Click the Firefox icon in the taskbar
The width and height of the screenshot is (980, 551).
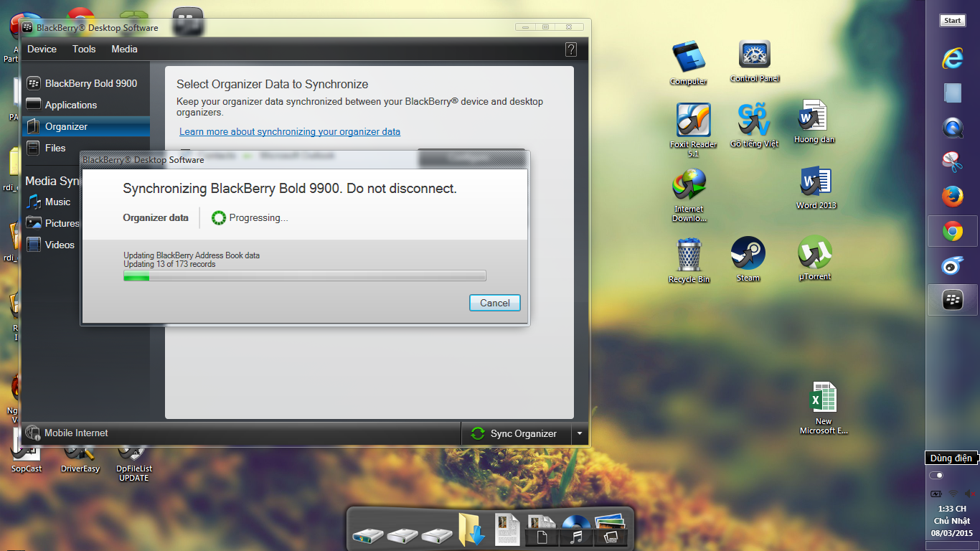pos(952,196)
